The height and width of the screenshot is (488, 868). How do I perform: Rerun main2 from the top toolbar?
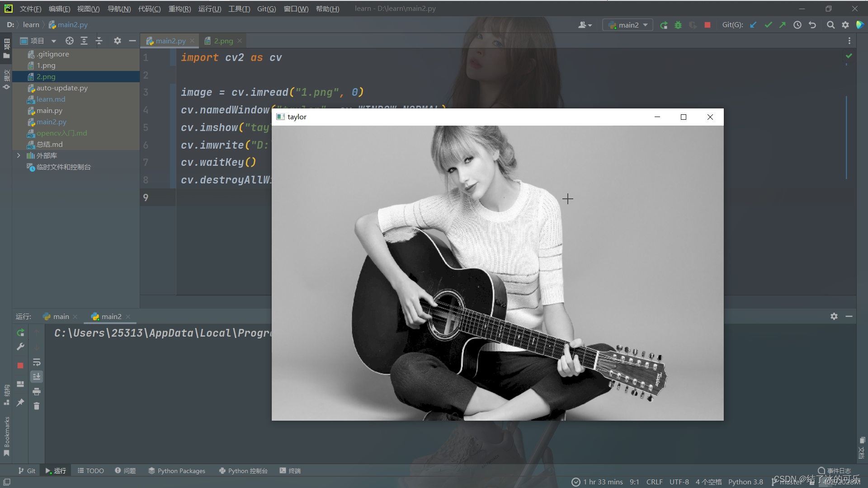[x=664, y=25]
